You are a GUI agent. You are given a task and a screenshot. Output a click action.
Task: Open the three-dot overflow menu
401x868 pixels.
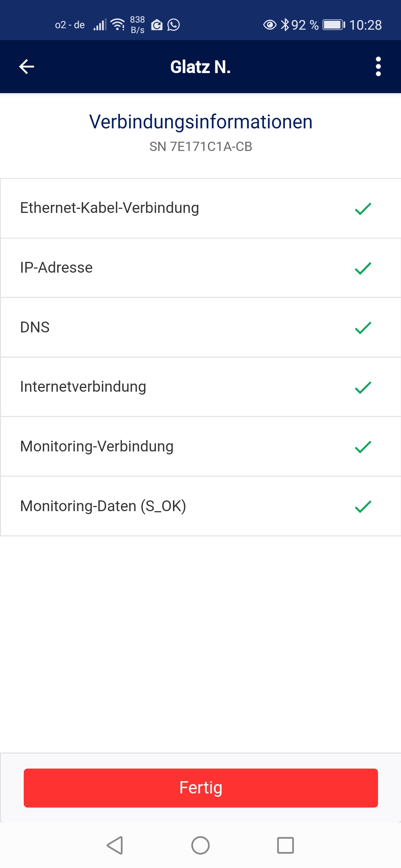[x=378, y=67]
